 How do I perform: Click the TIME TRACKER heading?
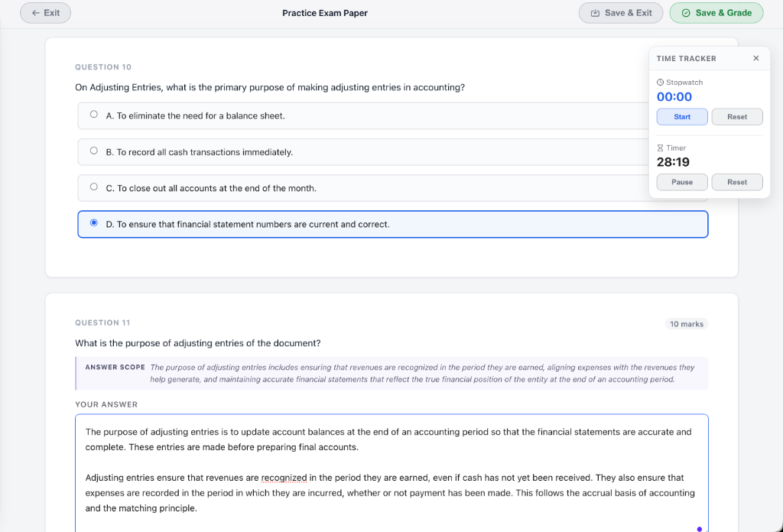(x=687, y=58)
